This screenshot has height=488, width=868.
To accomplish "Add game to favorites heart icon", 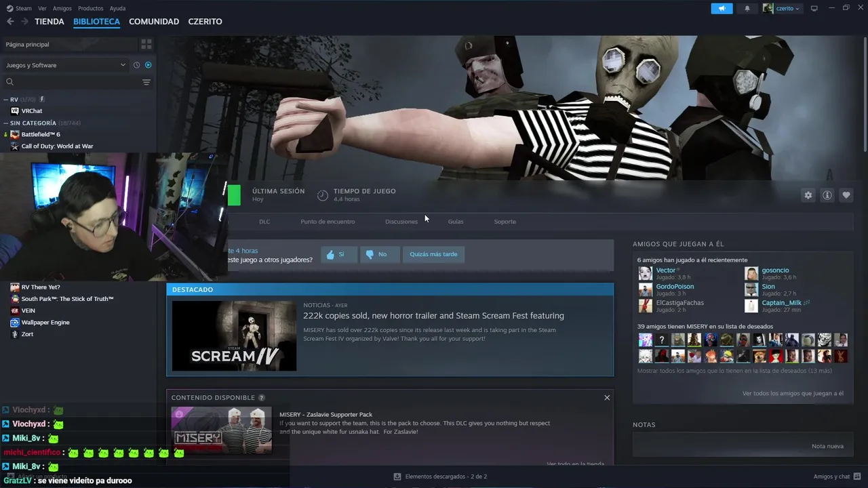I will (846, 195).
